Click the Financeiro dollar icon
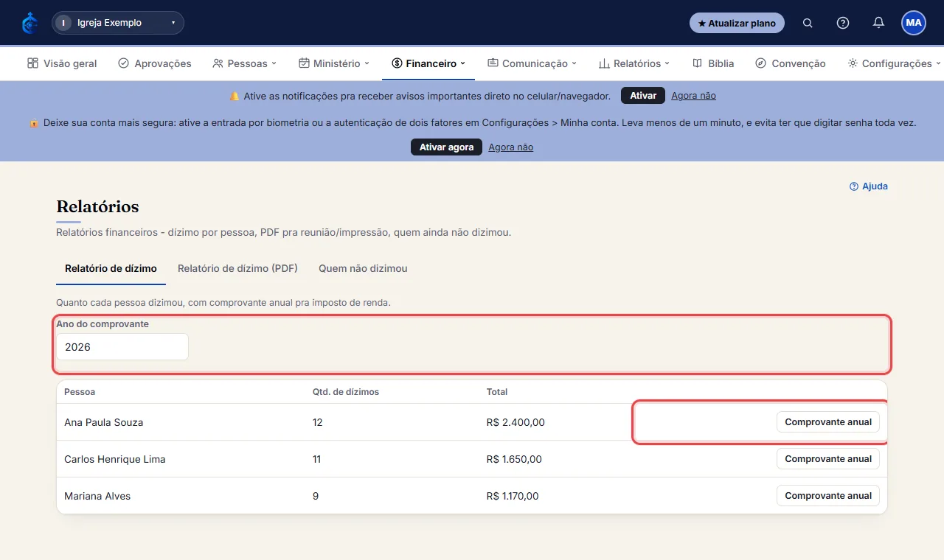Viewport: 944px width, 560px height. point(397,63)
